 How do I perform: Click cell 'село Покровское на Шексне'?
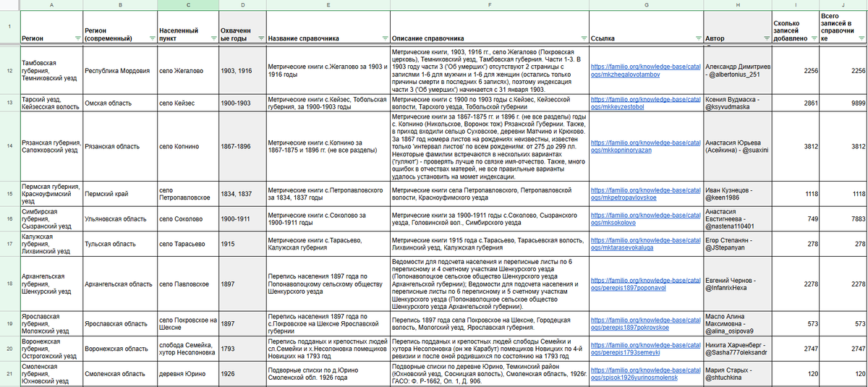pos(187,323)
